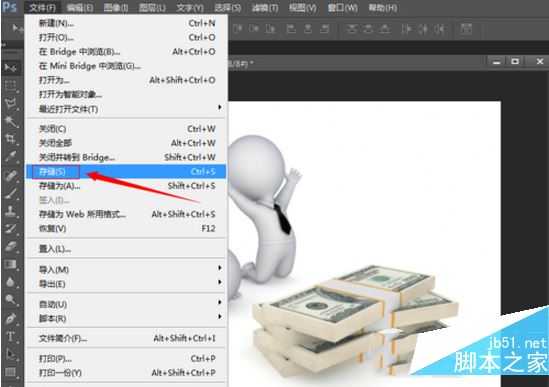Select the Gradient tool
Screen dimensions: 549x387
tap(11, 264)
